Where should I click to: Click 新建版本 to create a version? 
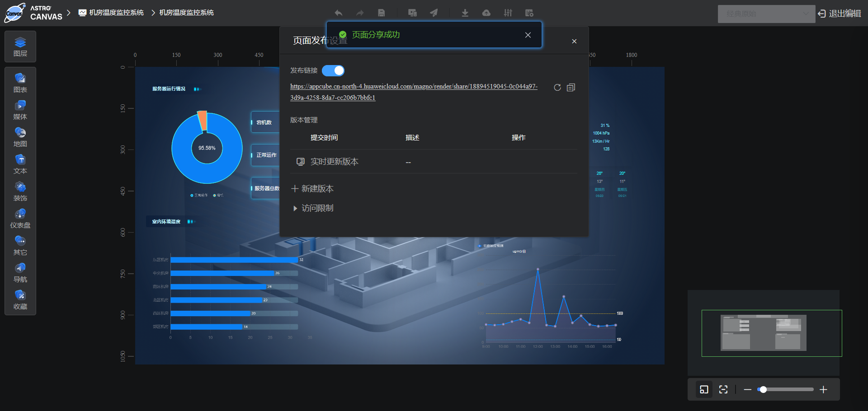(312, 189)
